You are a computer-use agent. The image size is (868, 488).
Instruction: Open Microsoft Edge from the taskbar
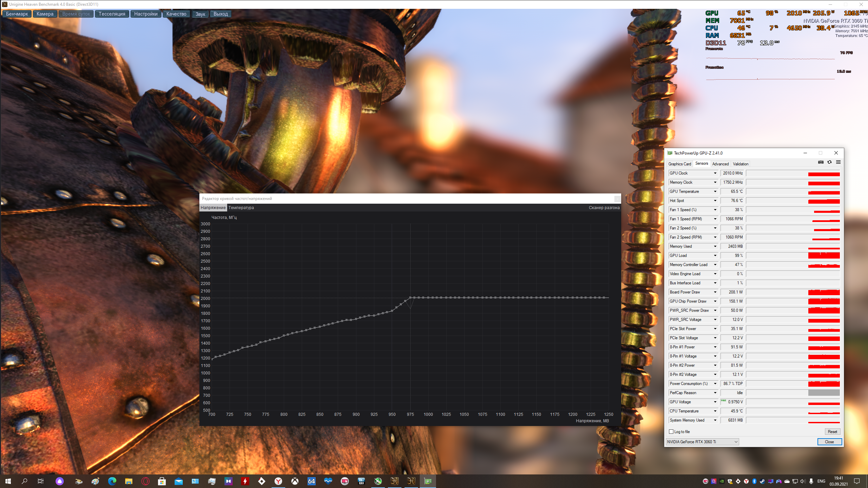pos(112,481)
